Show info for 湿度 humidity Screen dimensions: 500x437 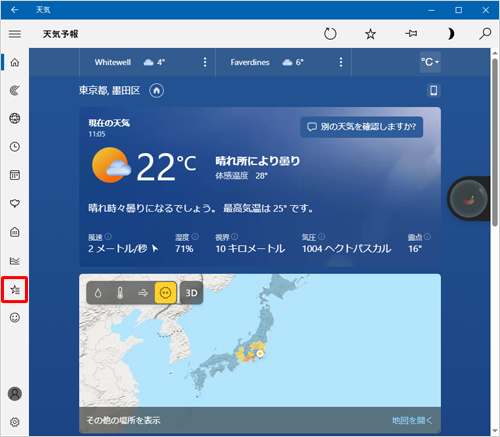coord(195,237)
